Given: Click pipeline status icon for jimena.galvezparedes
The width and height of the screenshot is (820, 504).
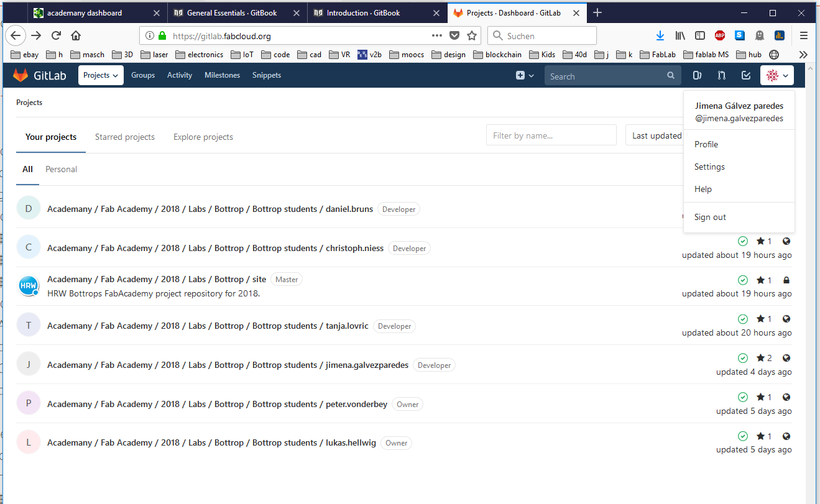Looking at the screenshot, I should coord(742,358).
